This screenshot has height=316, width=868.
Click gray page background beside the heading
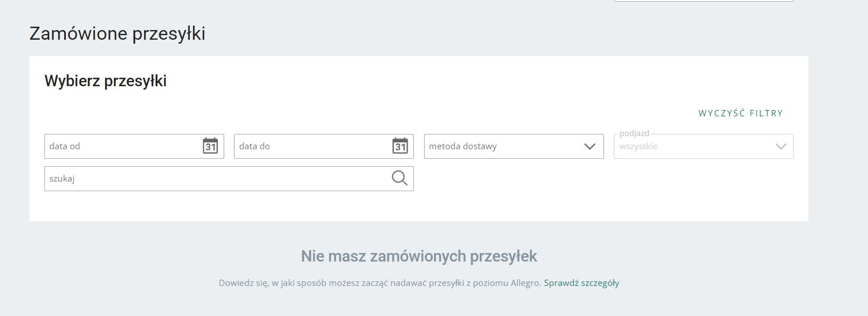click(511, 34)
